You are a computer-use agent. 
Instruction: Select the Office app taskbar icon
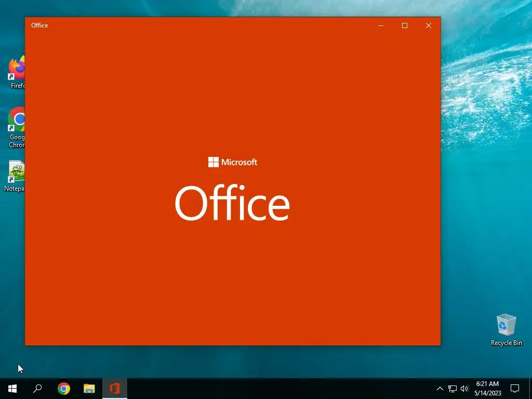click(115, 389)
